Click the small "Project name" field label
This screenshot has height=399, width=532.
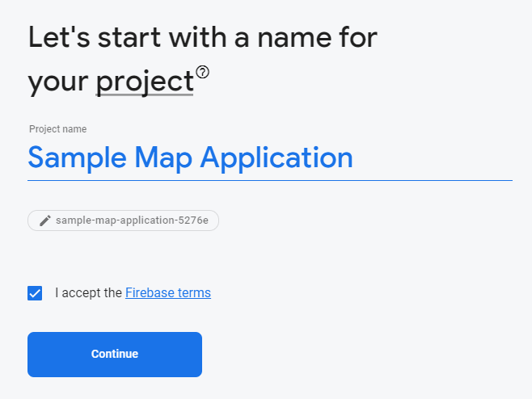(57, 129)
